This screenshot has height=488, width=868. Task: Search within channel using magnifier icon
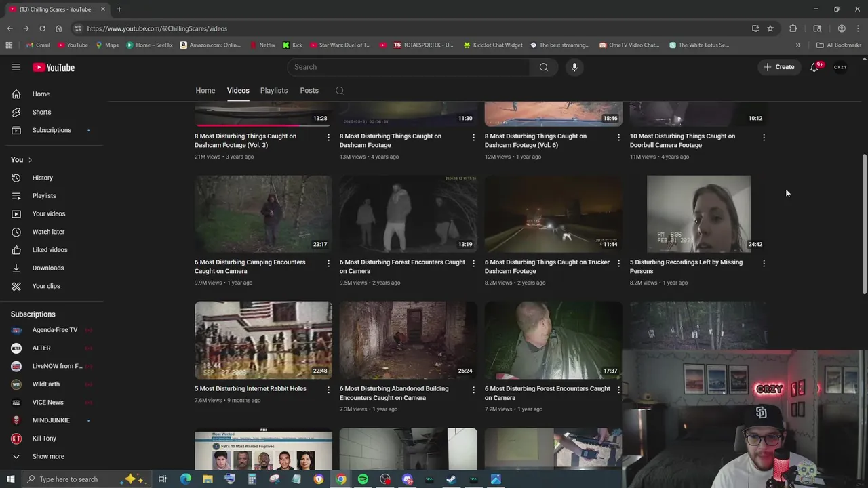tap(340, 91)
